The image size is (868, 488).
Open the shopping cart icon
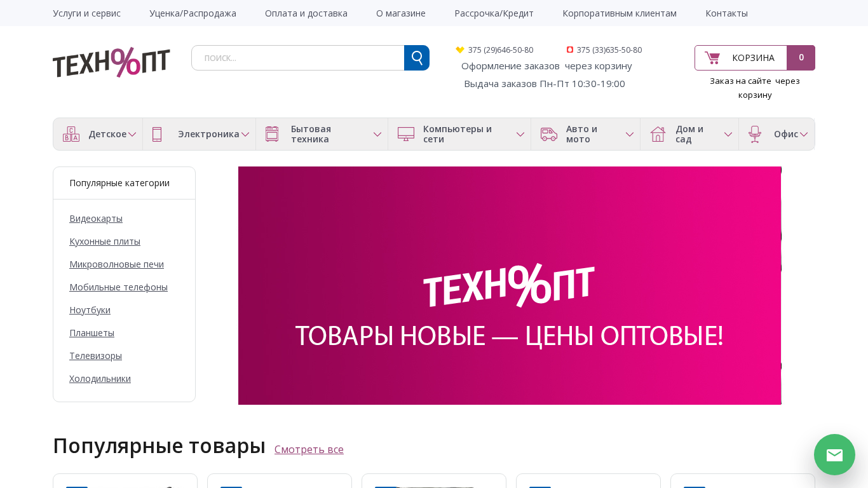pyautogui.click(x=712, y=58)
